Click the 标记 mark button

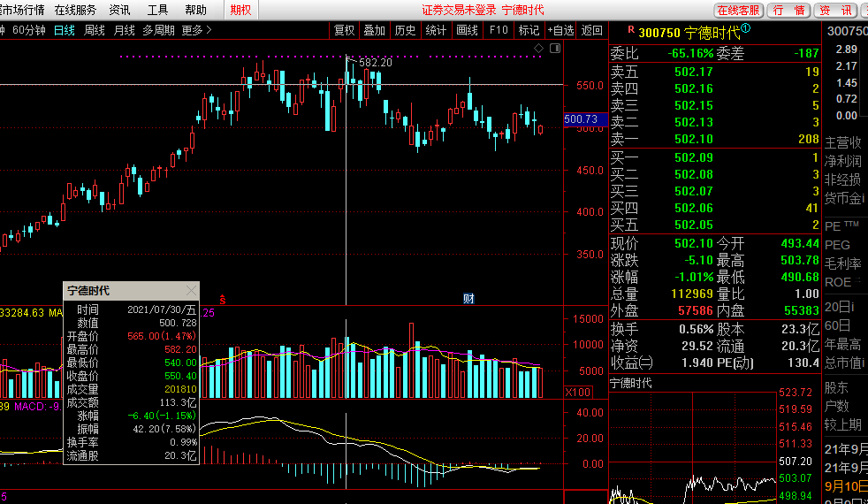pos(529,30)
